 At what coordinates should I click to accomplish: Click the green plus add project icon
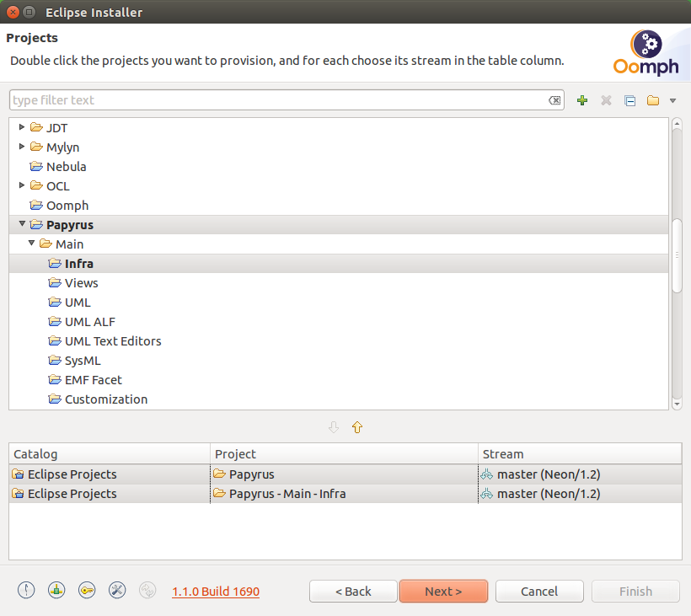pos(582,100)
